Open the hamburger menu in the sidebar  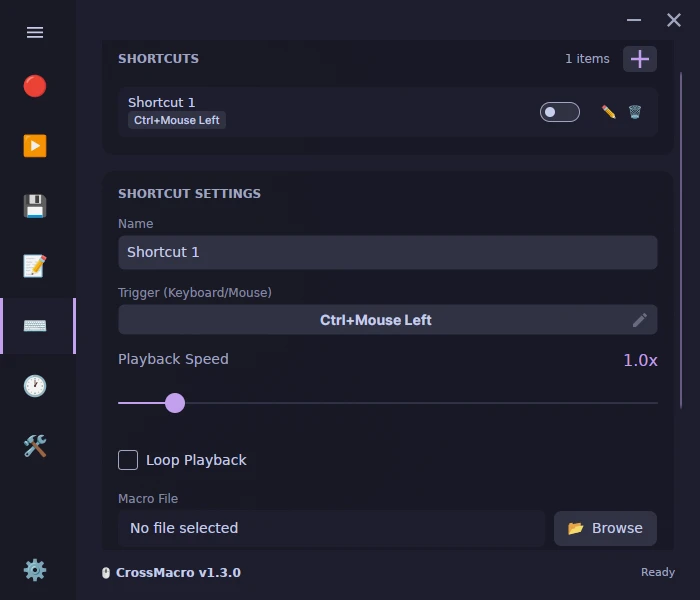(35, 32)
